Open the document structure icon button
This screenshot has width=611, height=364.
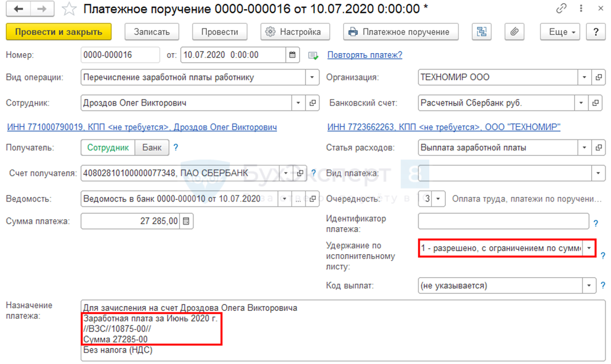[482, 32]
